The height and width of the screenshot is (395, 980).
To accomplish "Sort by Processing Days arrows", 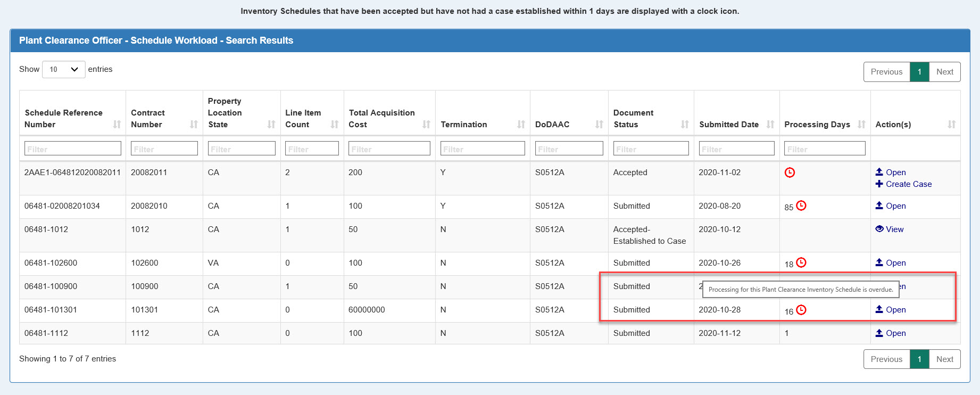I will 861,125.
